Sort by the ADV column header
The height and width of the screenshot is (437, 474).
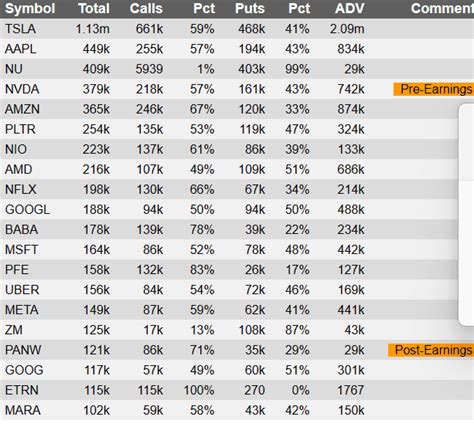pyautogui.click(x=349, y=8)
